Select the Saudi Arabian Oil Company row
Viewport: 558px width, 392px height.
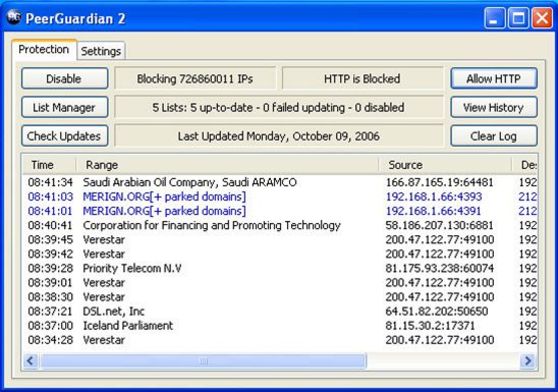coord(280,182)
